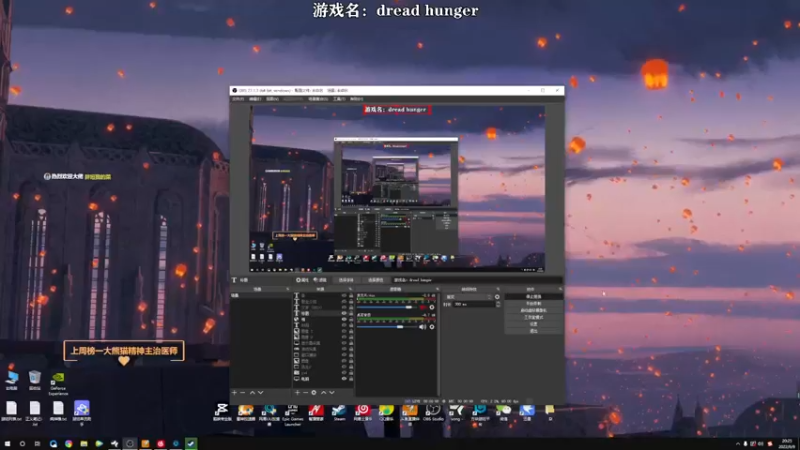Move the selected source down in the list
This screenshot has height=450, width=800.
(332, 392)
